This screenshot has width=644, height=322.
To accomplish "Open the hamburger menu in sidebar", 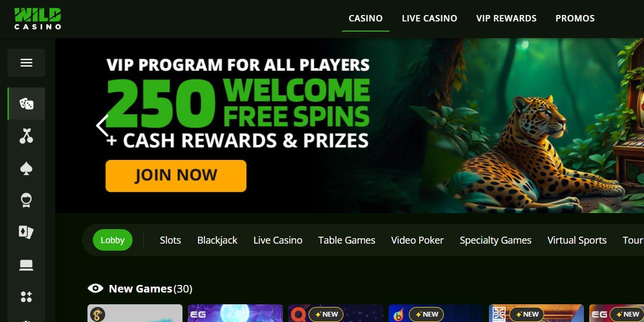I will click(26, 63).
